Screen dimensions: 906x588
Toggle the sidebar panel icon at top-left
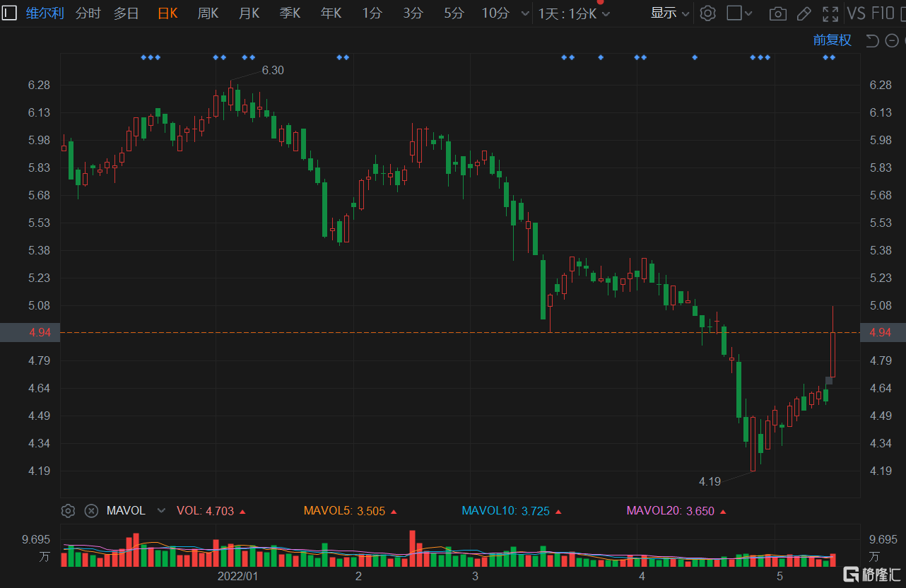pyautogui.click(x=9, y=13)
